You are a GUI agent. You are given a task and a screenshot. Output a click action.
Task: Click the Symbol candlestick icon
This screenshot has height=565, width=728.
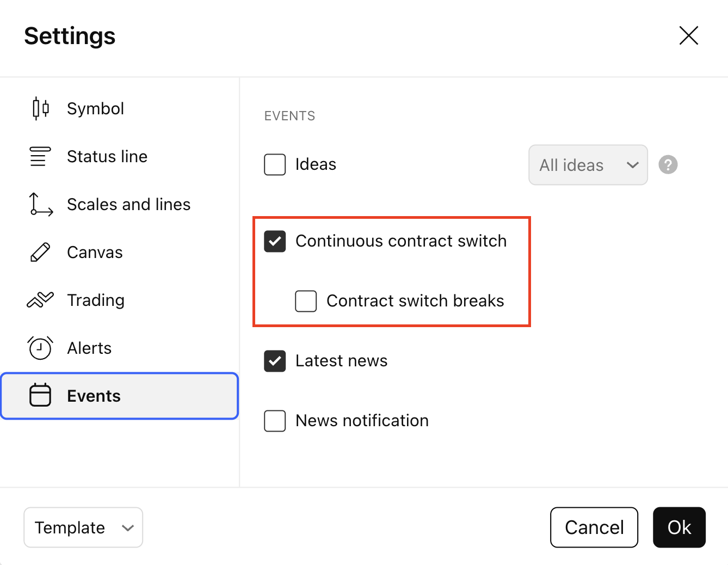(40, 108)
